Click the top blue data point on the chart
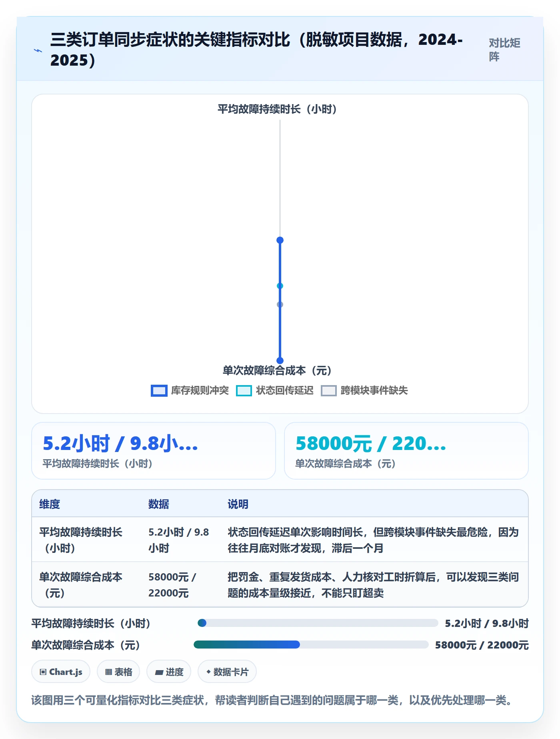The image size is (560, 739). pos(280,240)
